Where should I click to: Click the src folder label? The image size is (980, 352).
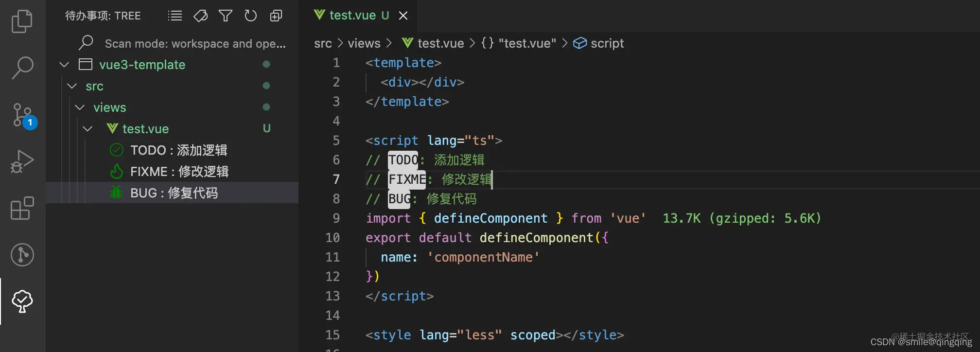pos(94,86)
